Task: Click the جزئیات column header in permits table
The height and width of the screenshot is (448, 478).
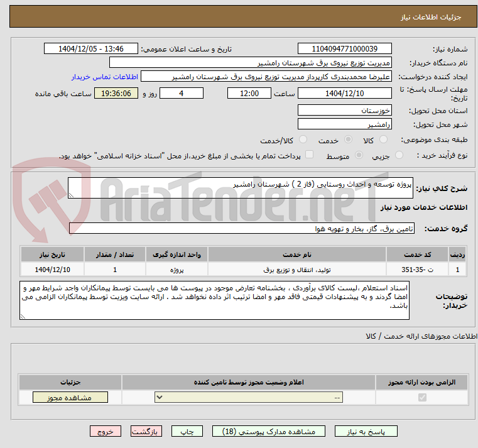Action: (x=70, y=382)
